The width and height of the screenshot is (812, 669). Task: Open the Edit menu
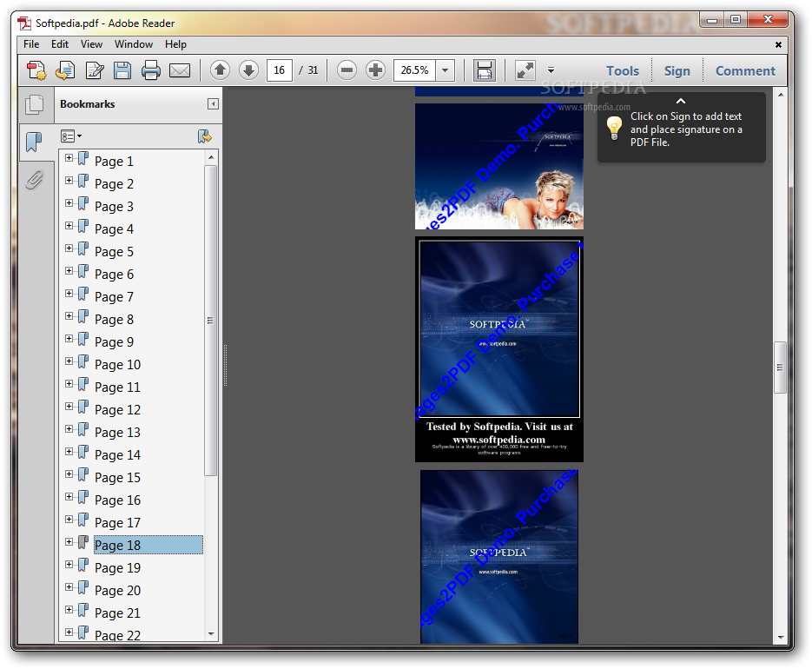point(60,44)
